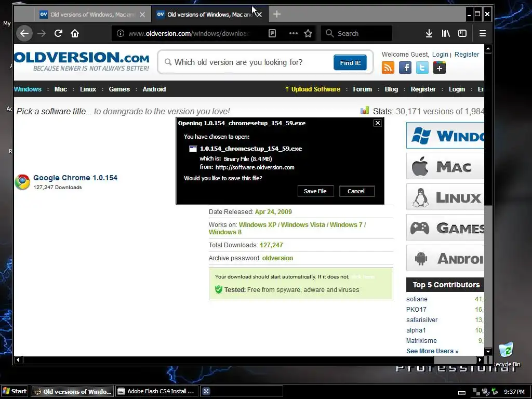
Task: Go back with the browser back arrow
Action: (x=24, y=33)
